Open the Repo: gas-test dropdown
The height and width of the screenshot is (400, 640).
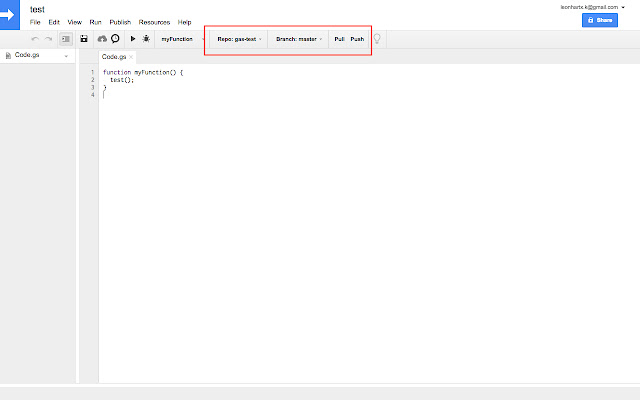point(240,39)
